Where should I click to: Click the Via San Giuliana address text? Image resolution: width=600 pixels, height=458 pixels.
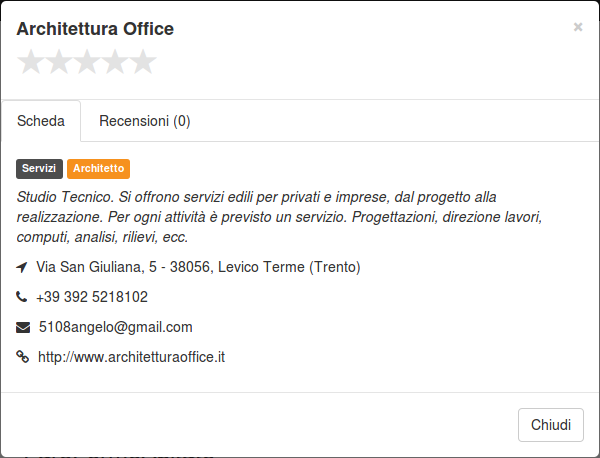pos(198,267)
